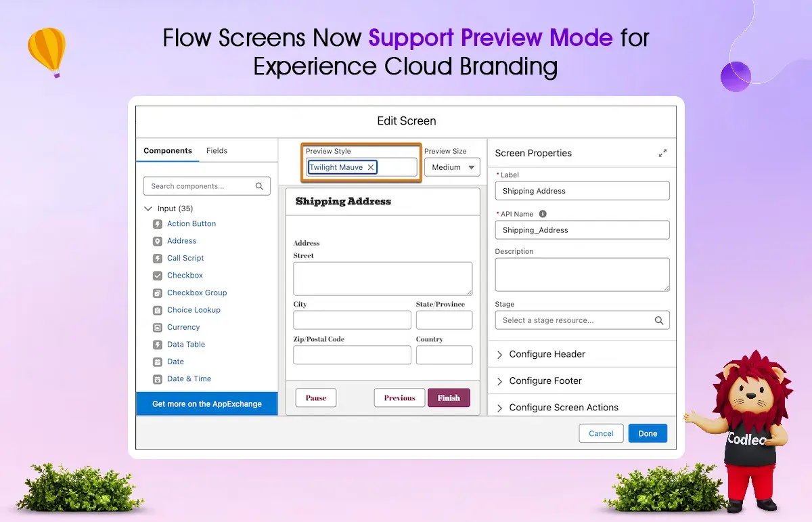This screenshot has height=522, width=812.
Task: Click the Date & Time component icon
Action: [x=158, y=379]
